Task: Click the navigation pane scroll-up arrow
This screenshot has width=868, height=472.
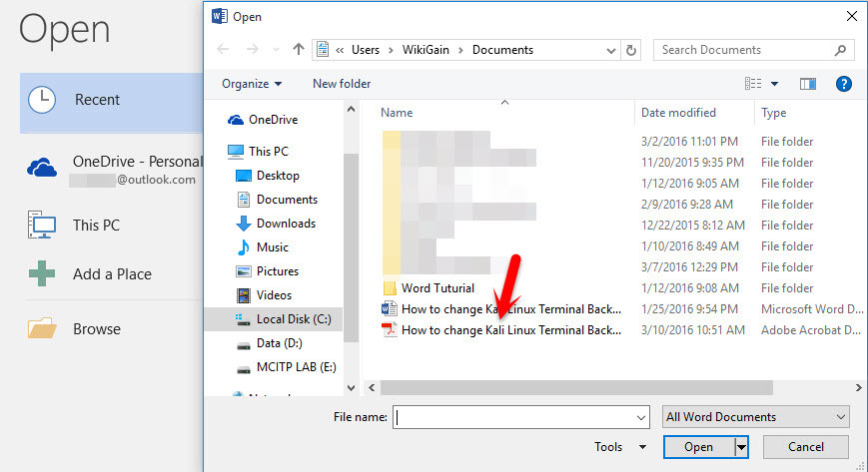Action: (x=351, y=109)
